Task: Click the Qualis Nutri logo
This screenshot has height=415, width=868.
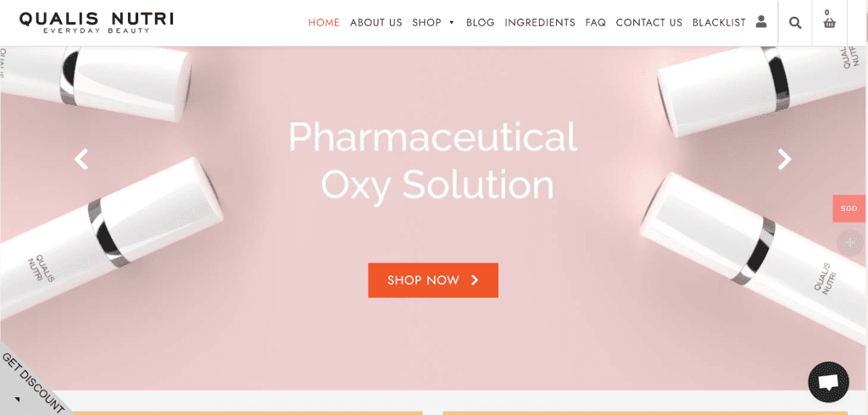Action: (97, 22)
